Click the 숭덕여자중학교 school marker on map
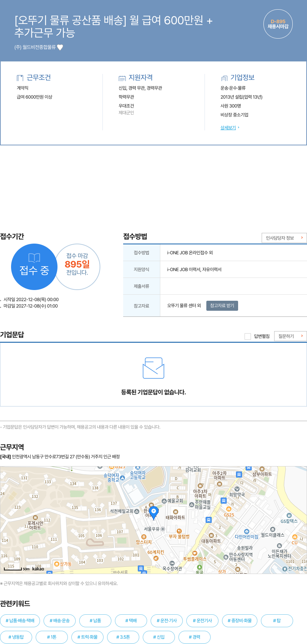The image size is (307, 644). [122, 478]
